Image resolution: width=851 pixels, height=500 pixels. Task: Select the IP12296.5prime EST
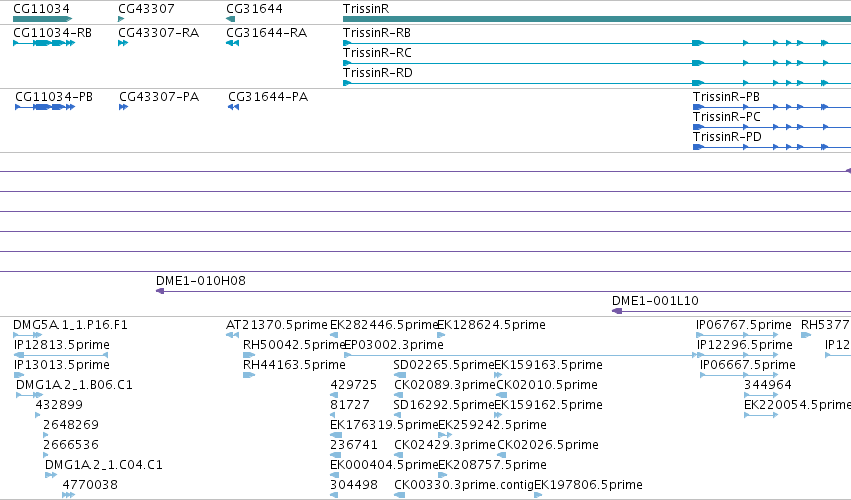click(x=745, y=345)
